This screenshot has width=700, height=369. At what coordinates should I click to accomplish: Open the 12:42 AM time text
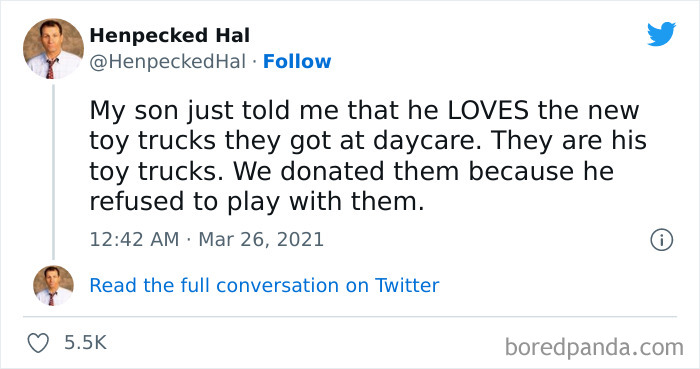pyautogui.click(x=134, y=240)
